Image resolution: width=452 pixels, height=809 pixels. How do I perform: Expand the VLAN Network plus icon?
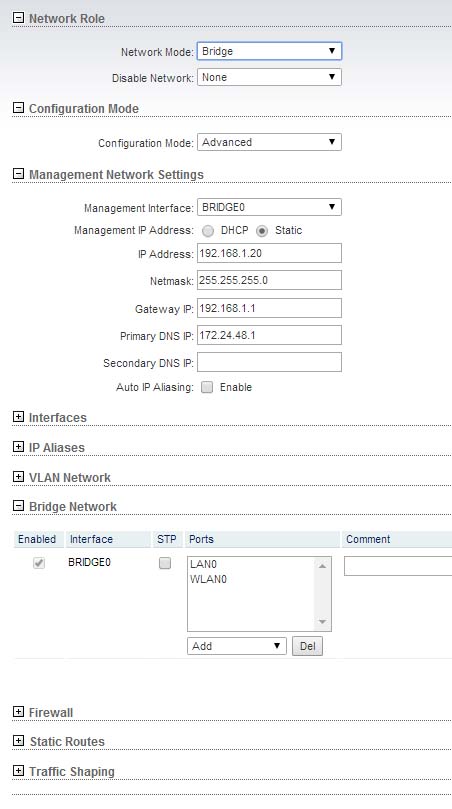18,476
